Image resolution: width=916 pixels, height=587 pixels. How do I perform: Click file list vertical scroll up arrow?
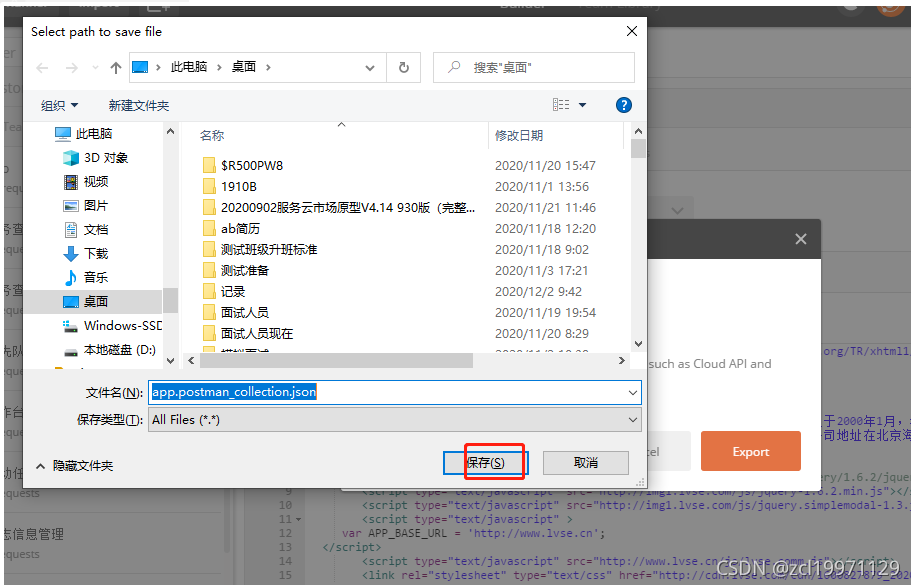638,131
